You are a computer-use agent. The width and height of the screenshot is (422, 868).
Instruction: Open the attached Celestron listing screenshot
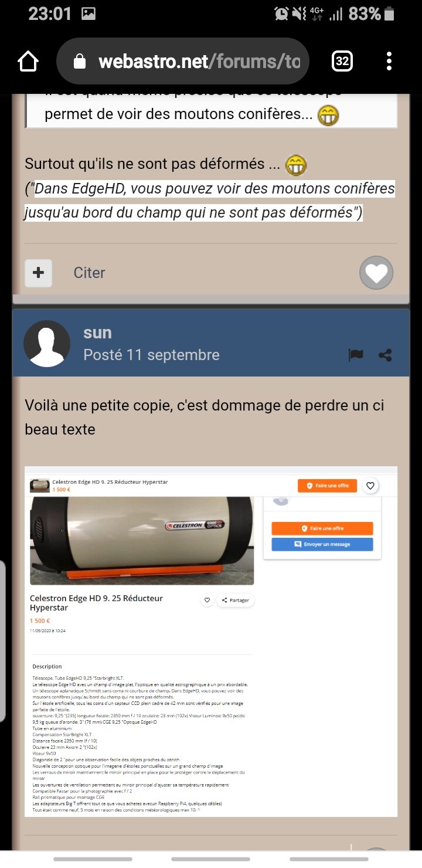[x=211, y=642]
